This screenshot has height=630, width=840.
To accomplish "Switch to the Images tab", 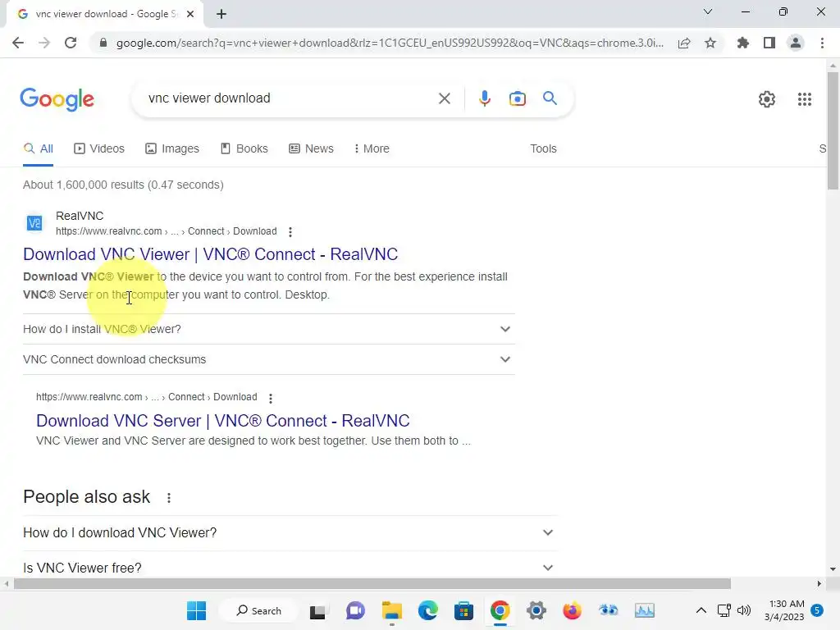I will click(172, 149).
